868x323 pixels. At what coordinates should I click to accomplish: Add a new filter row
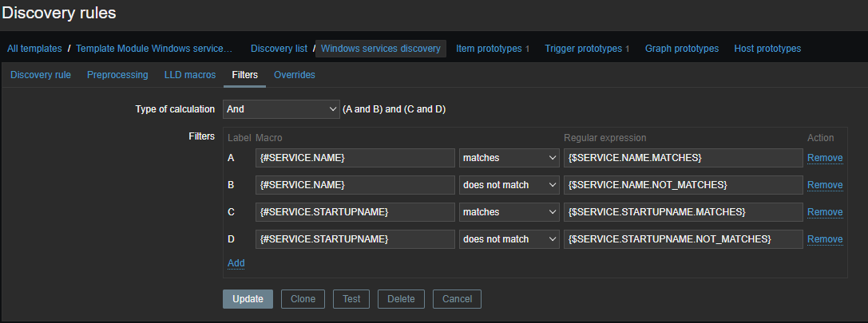tap(236, 263)
